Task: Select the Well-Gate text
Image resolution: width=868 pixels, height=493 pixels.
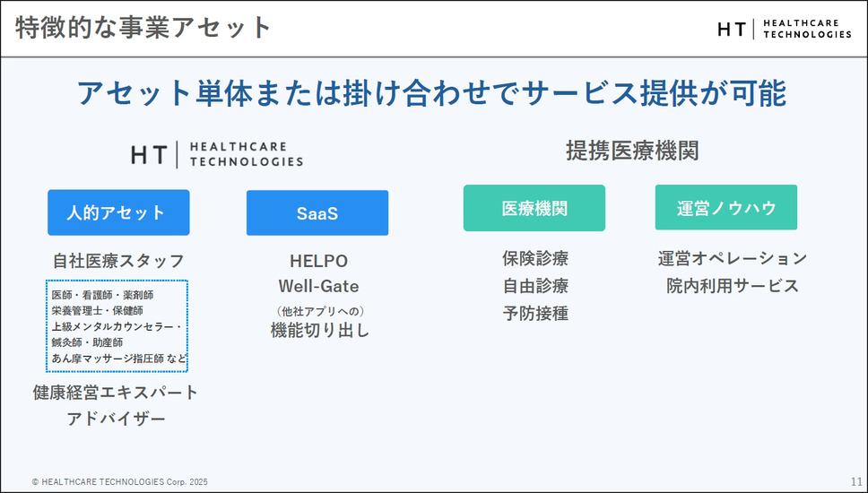Action: [318, 287]
